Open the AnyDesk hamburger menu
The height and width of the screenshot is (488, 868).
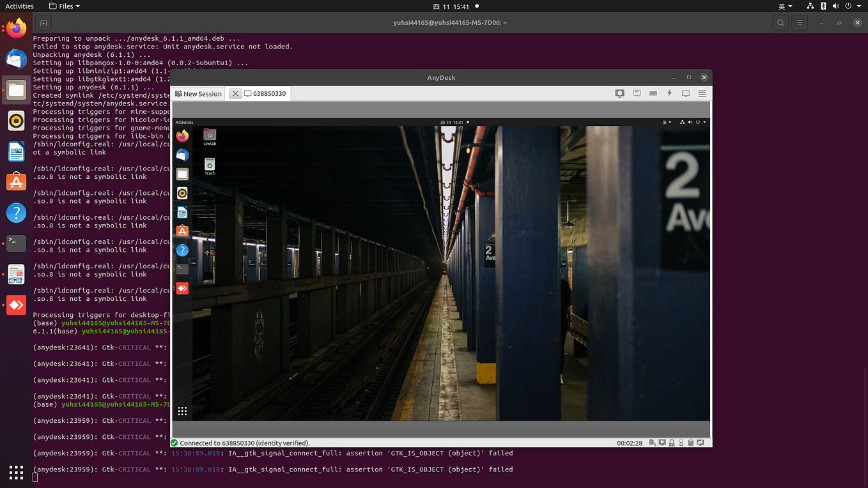tap(701, 93)
